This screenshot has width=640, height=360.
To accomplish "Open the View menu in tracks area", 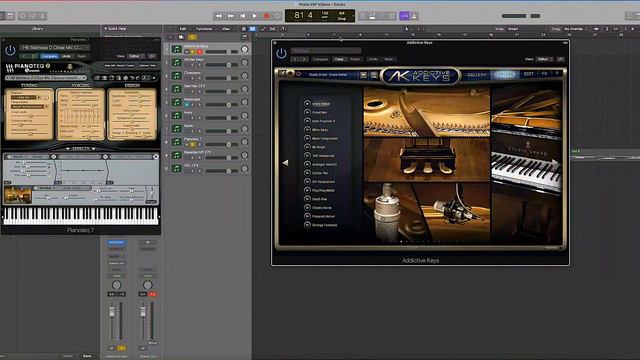I will 226,29.
